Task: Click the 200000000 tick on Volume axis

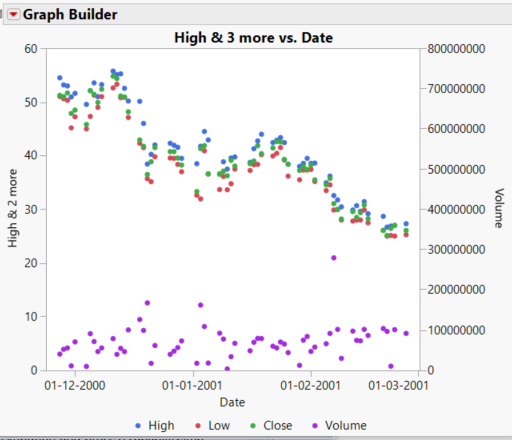Action: tap(456, 290)
